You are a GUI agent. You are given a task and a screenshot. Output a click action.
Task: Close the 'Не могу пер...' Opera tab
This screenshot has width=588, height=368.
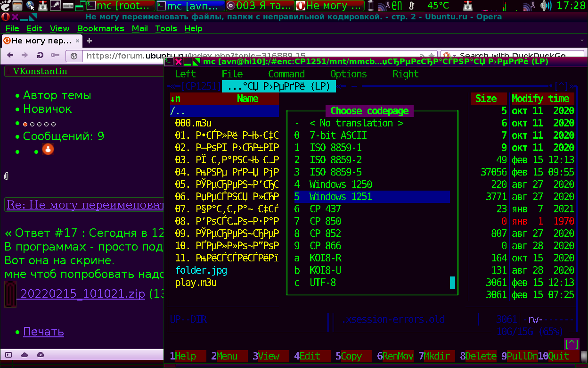(77, 41)
